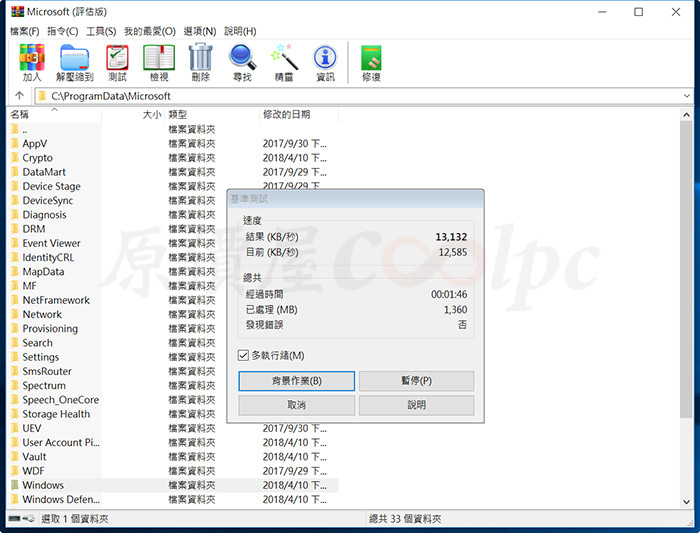
Task: Toggle the 多執行緒(M) checkbox
Action: (x=243, y=355)
